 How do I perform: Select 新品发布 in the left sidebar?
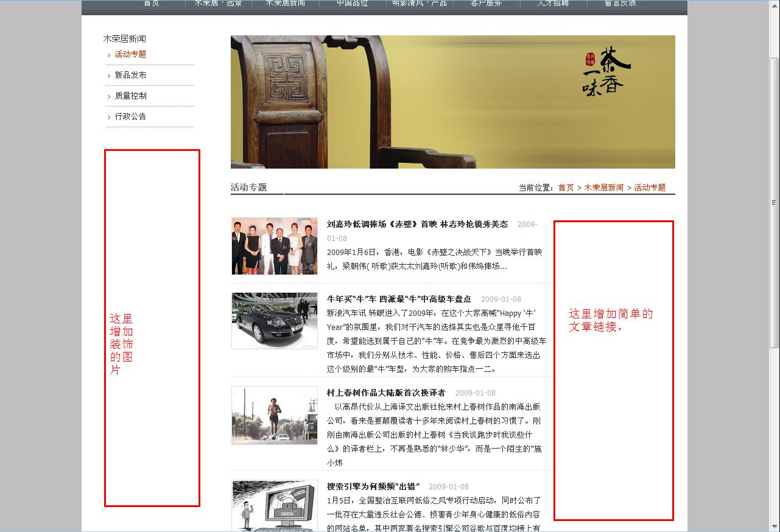[x=130, y=75]
